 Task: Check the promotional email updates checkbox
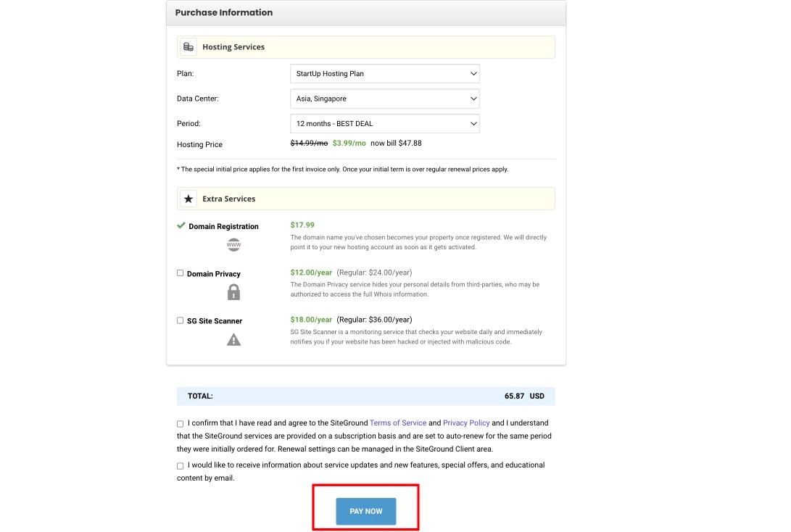[x=180, y=465]
